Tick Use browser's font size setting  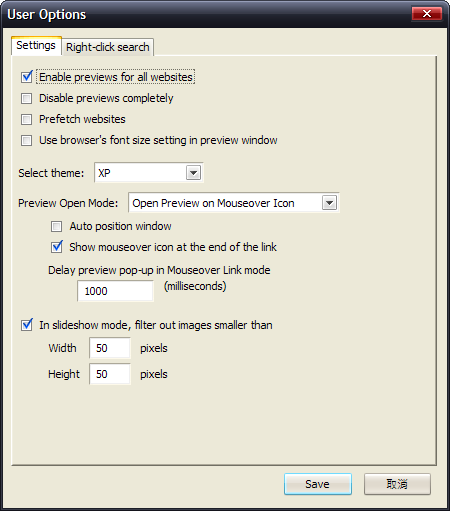pyautogui.click(x=27, y=140)
